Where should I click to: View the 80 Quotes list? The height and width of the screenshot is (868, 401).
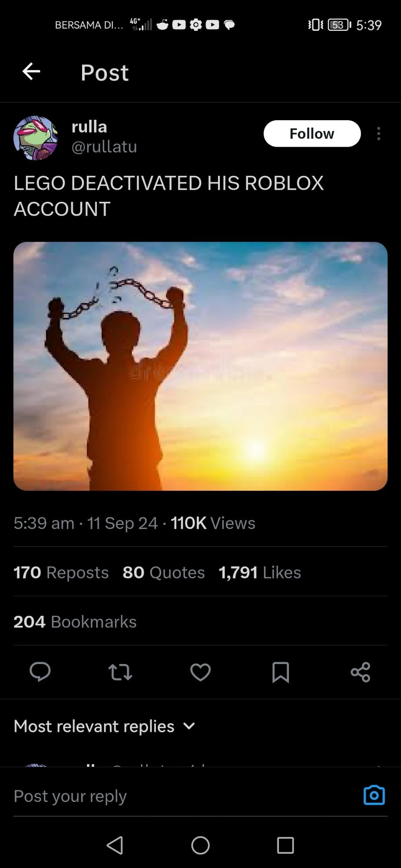pos(164,572)
